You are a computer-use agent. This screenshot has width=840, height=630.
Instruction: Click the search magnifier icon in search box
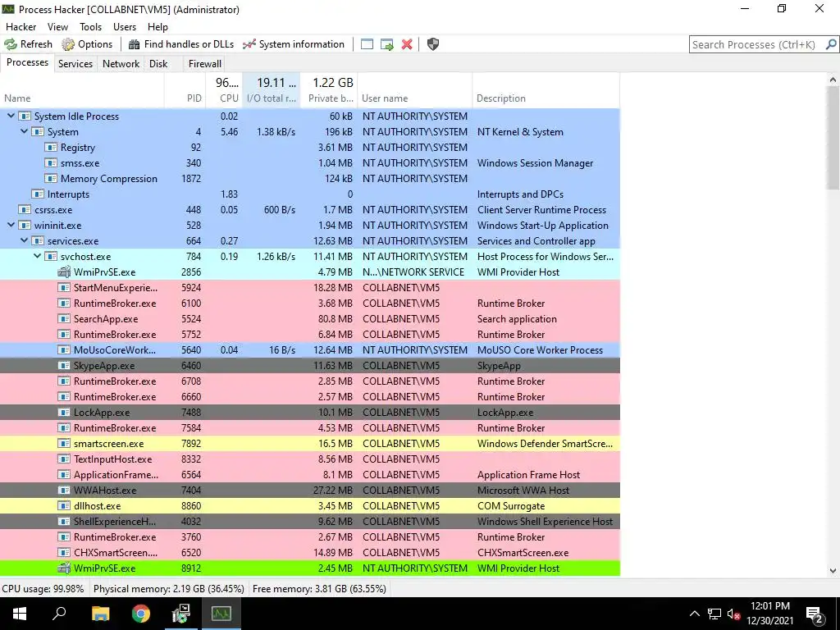[831, 44]
